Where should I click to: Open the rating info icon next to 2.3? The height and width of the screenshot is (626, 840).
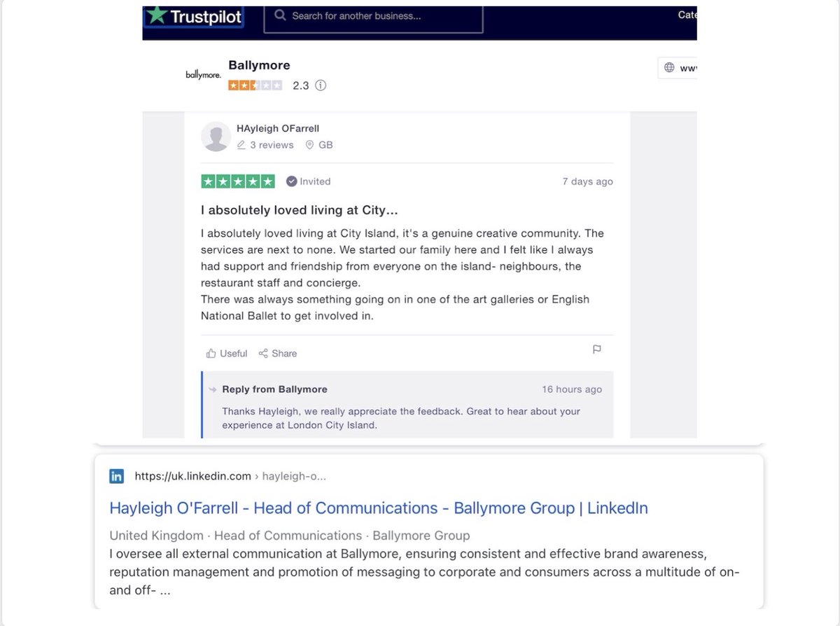pos(321,85)
